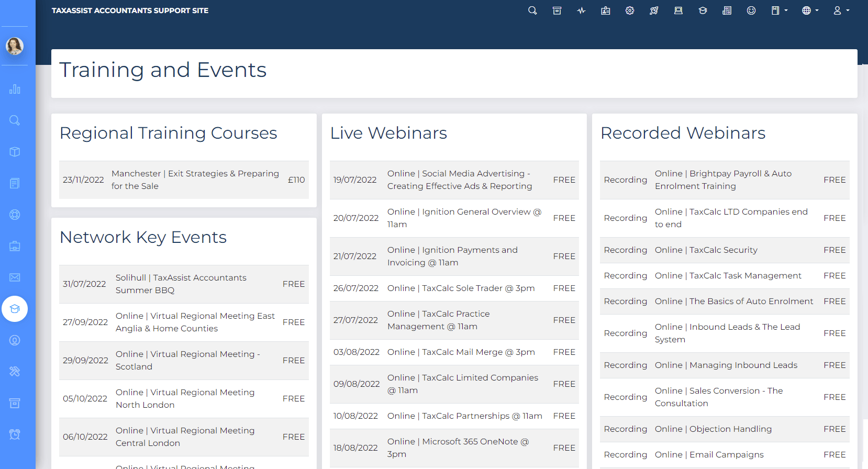868x469 pixels.
Task: Click the £110 price for Manchester course
Action: pos(296,180)
